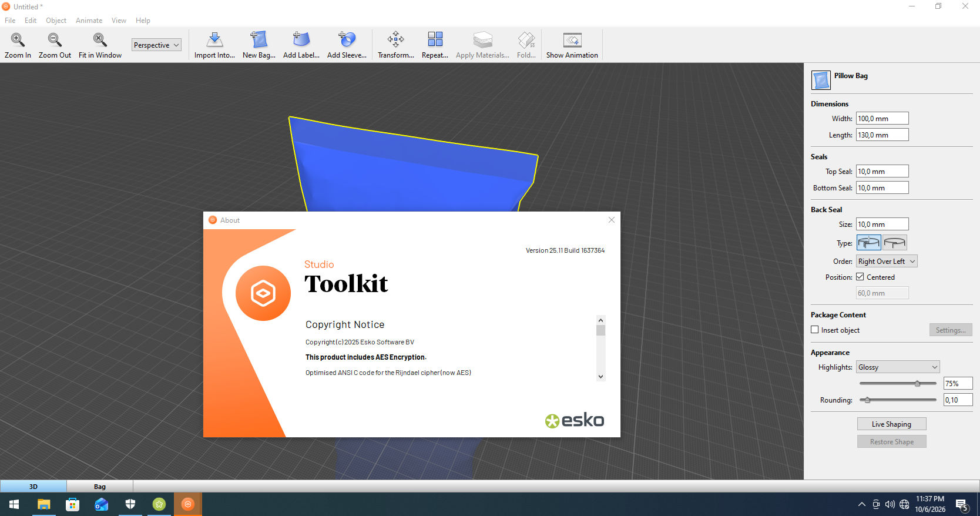Click the Top Seal input field
Screen dimensions: 980x516
click(882, 171)
